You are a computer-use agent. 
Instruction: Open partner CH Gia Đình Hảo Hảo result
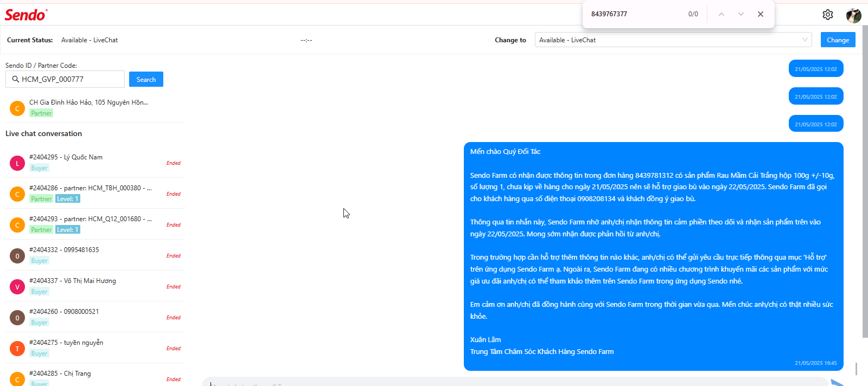[x=95, y=108]
